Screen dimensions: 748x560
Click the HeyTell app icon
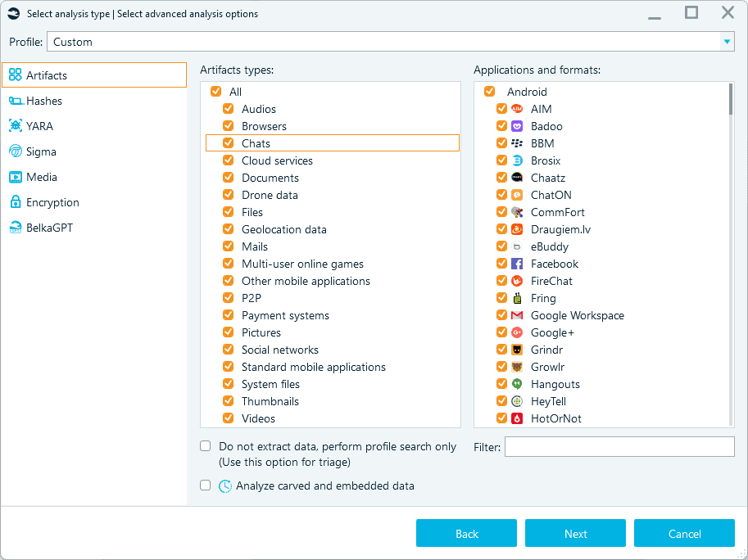pos(517,401)
